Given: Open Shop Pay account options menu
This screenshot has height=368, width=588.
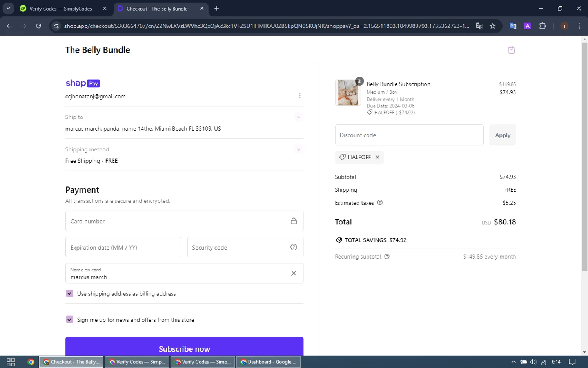Looking at the screenshot, I should (x=300, y=96).
